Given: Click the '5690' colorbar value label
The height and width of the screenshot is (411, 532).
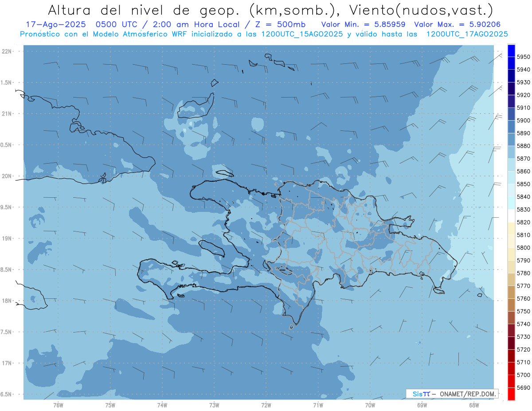Looking at the screenshot, I should (x=523, y=388).
